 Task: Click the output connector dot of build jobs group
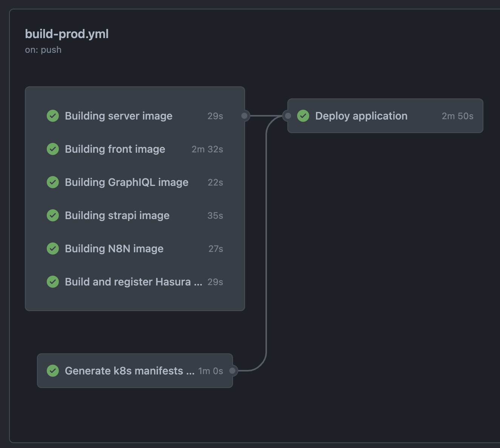tap(245, 116)
